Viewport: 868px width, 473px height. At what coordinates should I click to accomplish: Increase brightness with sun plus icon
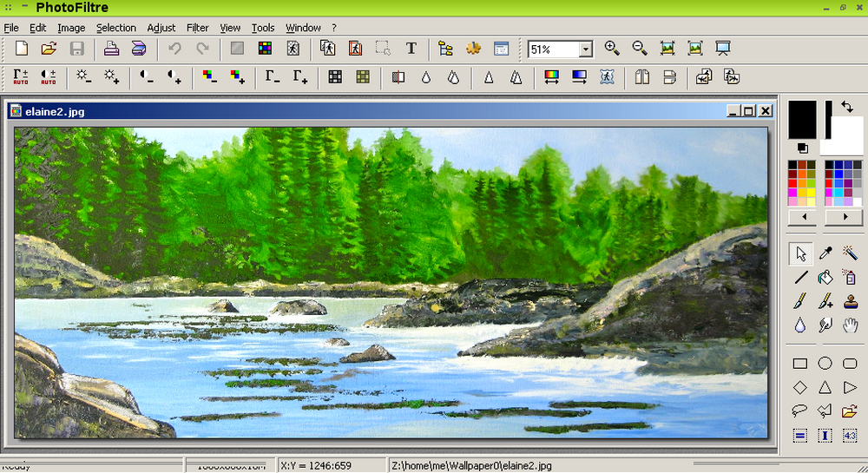111,77
